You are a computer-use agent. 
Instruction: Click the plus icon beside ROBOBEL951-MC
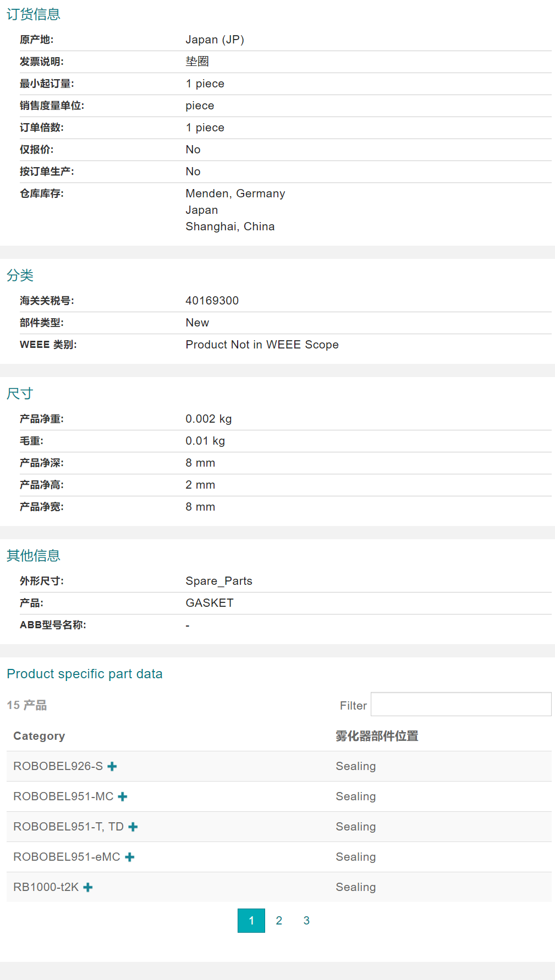(x=123, y=796)
